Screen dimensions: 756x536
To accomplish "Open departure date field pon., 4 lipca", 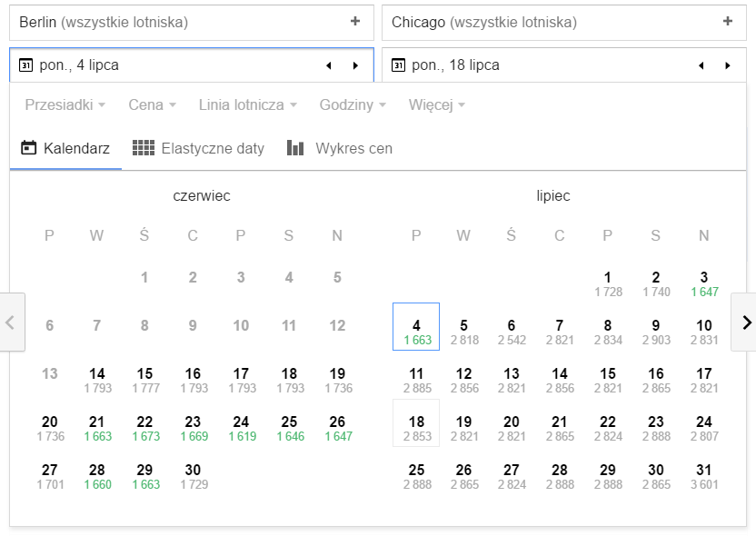I will pos(192,65).
